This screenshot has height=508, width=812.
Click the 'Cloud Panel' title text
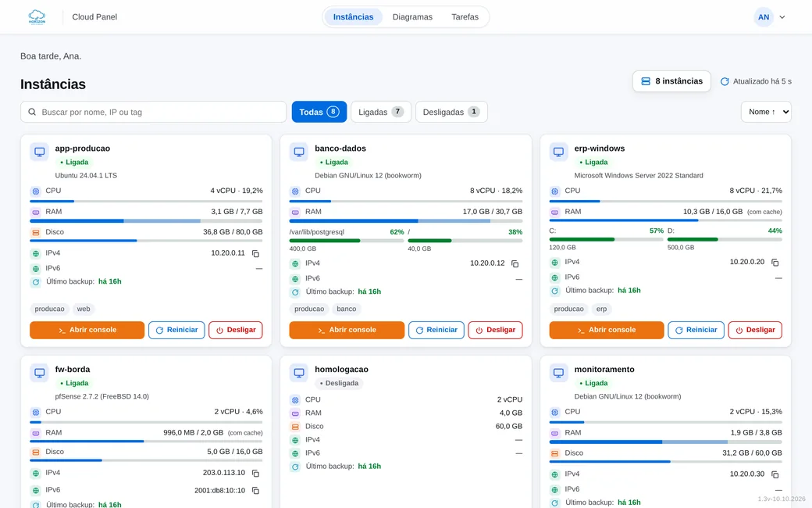click(94, 17)
